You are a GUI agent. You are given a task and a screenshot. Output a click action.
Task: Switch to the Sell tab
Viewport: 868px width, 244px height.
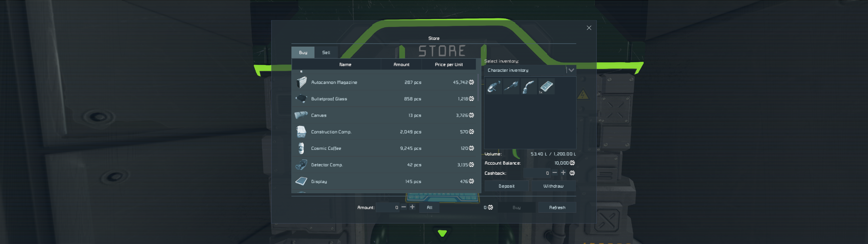(x=326, y=53)
